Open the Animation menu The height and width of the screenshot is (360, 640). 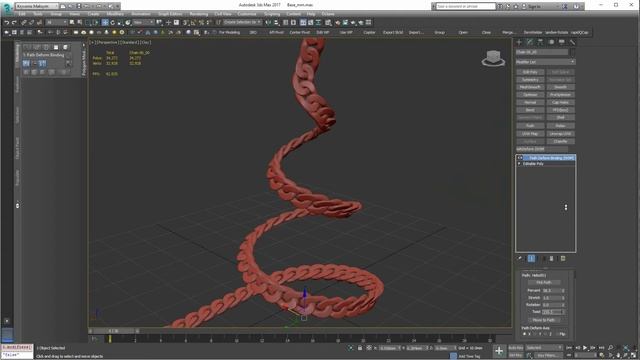pyautogui.click(x=141, y=14)
